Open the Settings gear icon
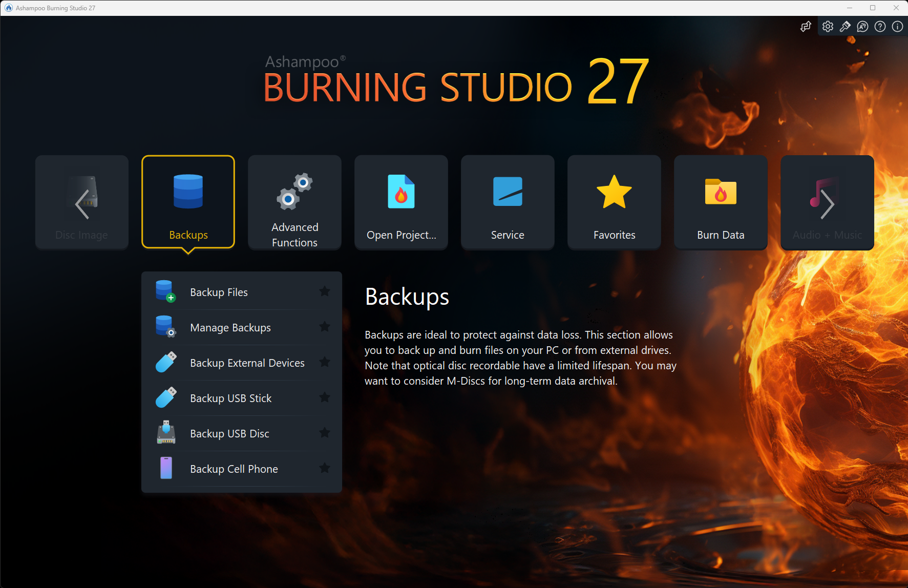Image resolution: width=908 pixels, height=588 pixels. pos(828,26)
